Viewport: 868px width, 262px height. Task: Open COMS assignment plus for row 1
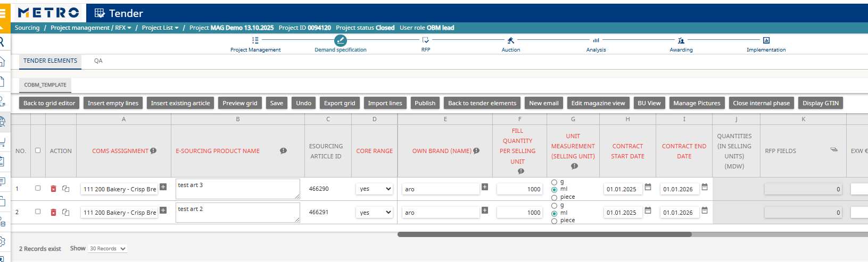pos(163,187)
